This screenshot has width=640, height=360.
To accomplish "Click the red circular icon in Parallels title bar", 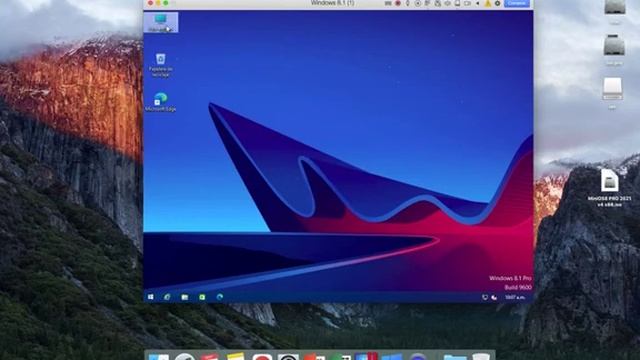I will 398,3.
